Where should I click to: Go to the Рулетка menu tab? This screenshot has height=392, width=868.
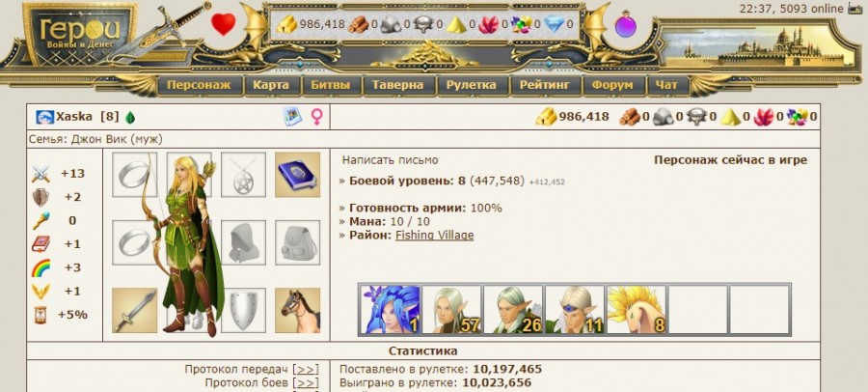(x=471, y=85)
